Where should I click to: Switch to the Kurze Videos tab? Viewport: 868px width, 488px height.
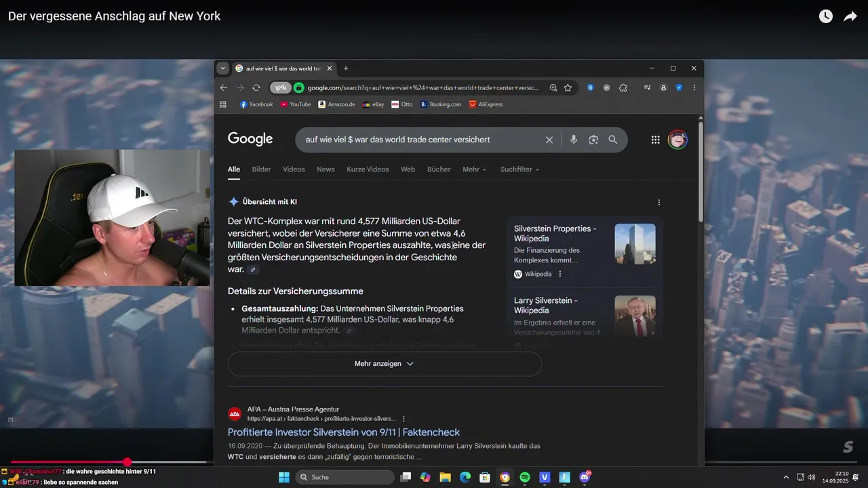[x=368, y=169]
